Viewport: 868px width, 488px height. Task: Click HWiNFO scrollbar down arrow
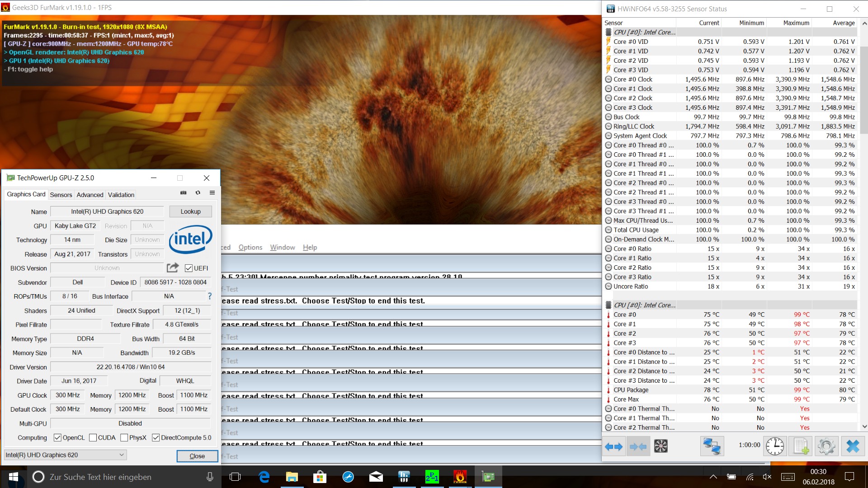tap(864, 427)
